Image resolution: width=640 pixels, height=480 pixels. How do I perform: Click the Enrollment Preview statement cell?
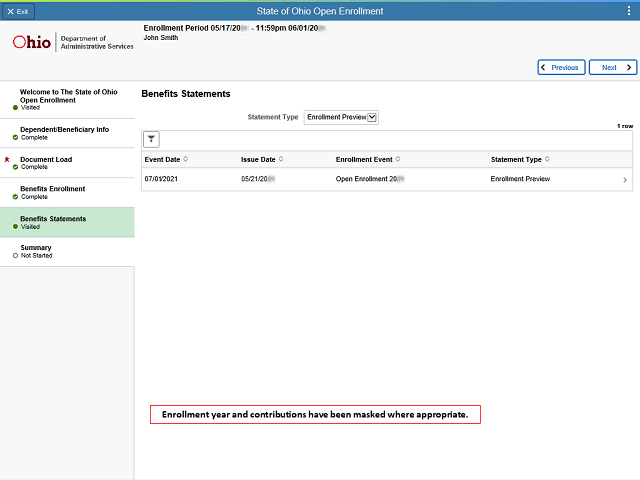coord(520,179)
